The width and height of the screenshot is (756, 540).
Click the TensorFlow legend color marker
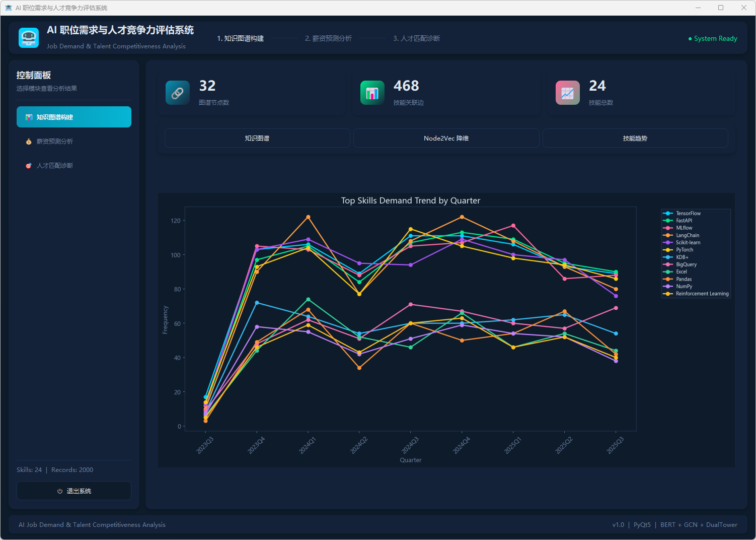pyautogui.click(x=668, y=214)
